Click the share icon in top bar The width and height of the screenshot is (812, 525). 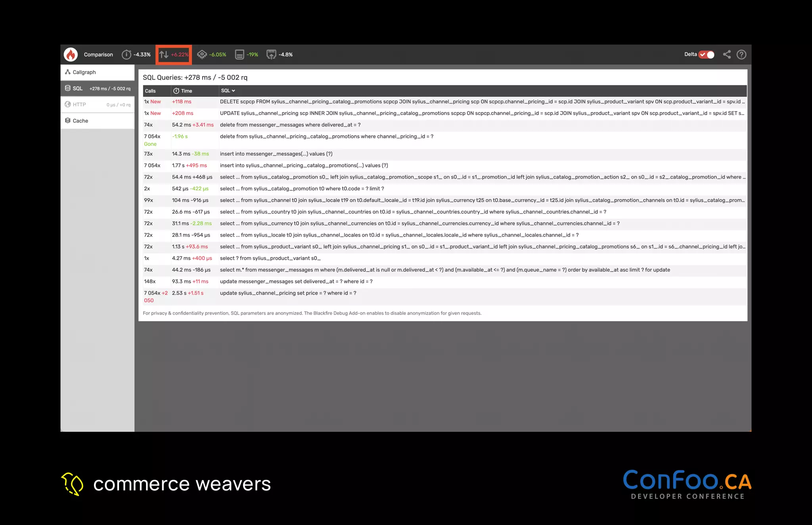click(x=727, y=55)
